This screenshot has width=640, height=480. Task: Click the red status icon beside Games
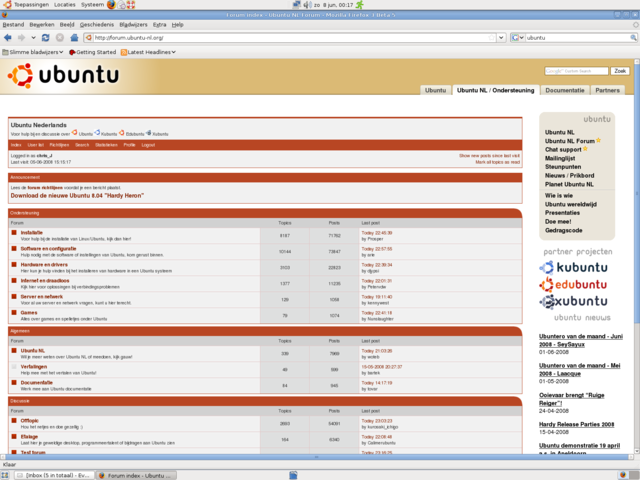click(x=14, y=313)
